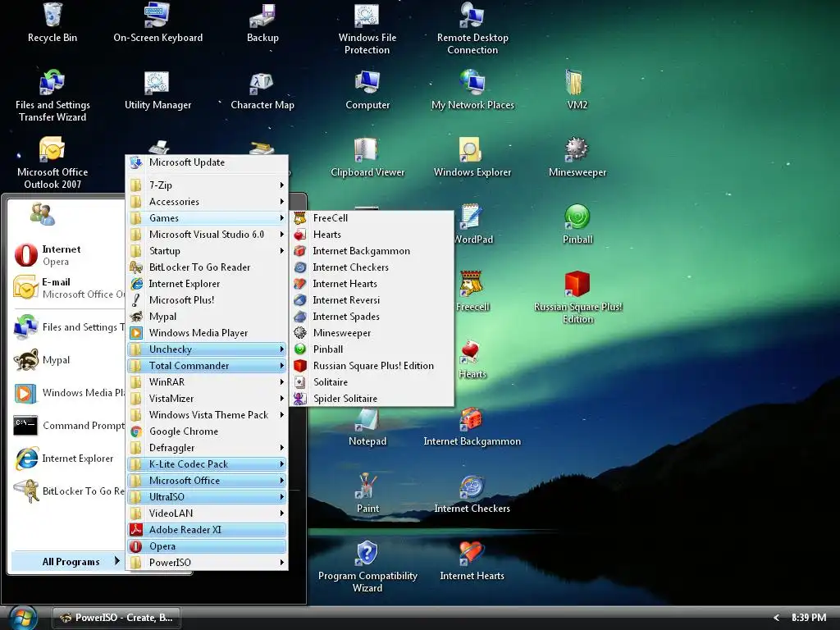Select the VM2 folder icon
The height and width of the screenshot is (630, 840).
(577, 90)
